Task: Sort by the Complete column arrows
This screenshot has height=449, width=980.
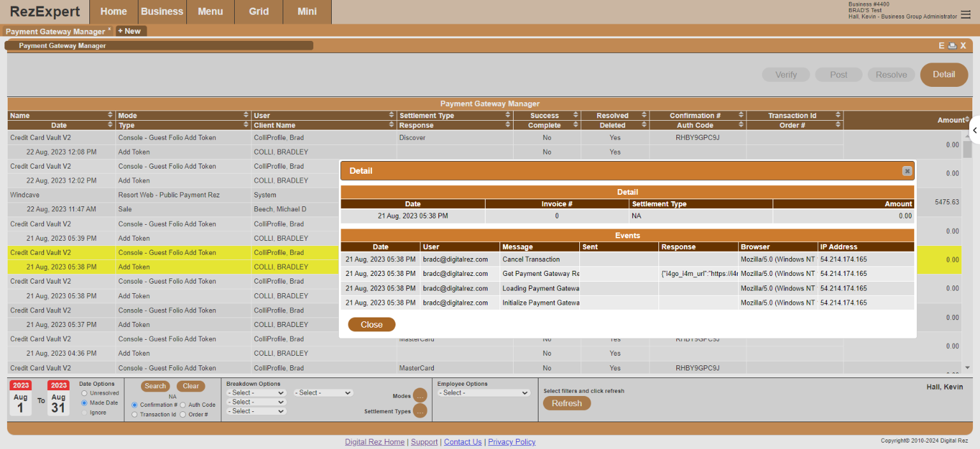Action: click(x=575, y=125)
